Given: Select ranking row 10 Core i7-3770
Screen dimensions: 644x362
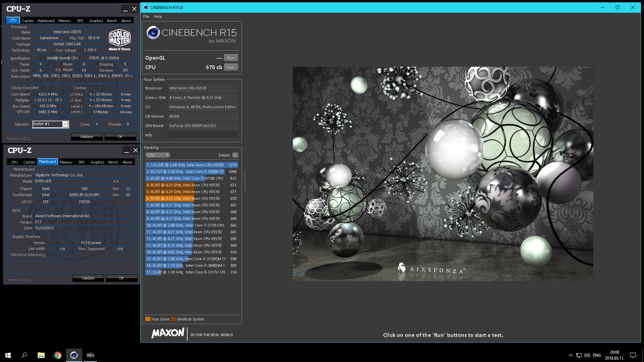Looking at the screenshot, I should (x=192, y=225).
